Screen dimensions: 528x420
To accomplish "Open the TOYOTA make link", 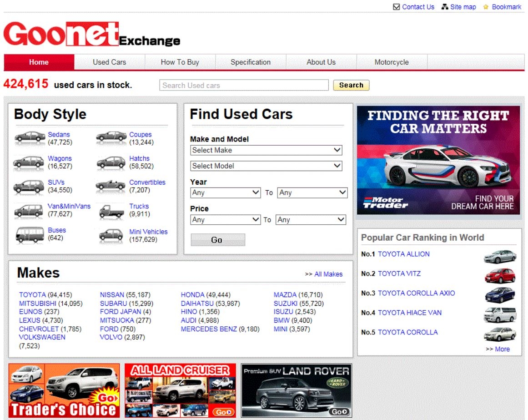I will [x=32, y=295].
